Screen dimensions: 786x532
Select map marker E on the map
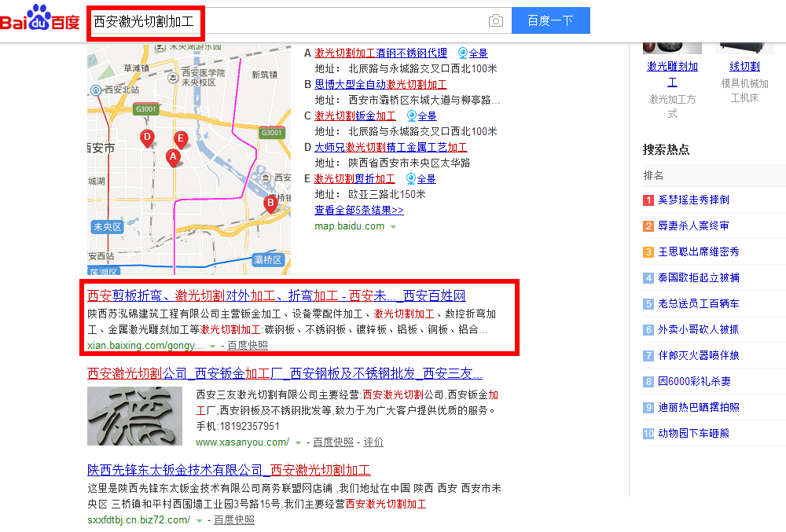pos(181,140)
